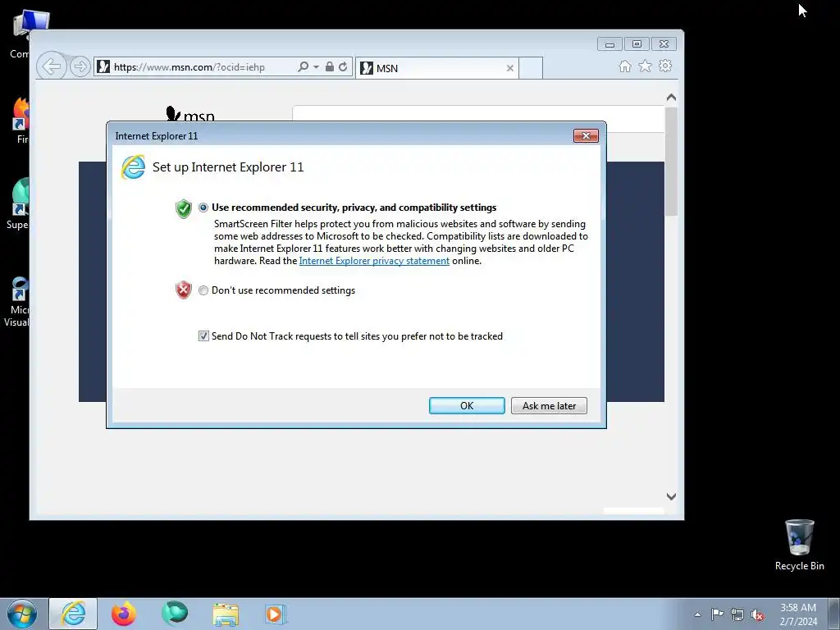The width and height of the screenshot is (840, 630).
Task: Launch Windows Media Player from taskbar
Action: (x=276, y=614)
